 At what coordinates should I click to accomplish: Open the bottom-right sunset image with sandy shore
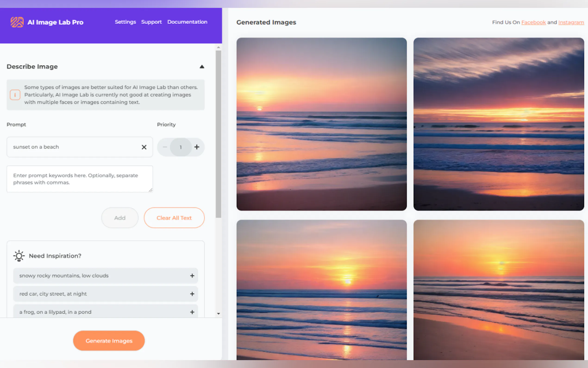[x=499, y=290]
